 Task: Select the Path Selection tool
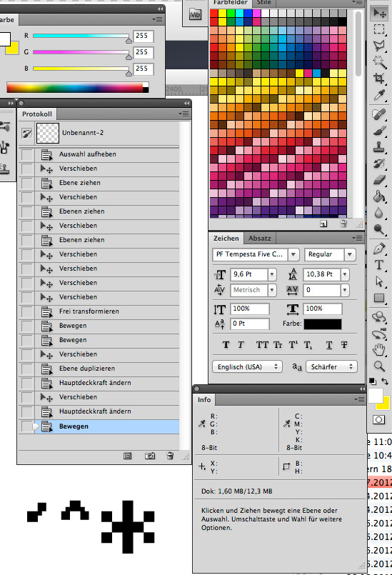pyautogui.click(x=379, y=281)
